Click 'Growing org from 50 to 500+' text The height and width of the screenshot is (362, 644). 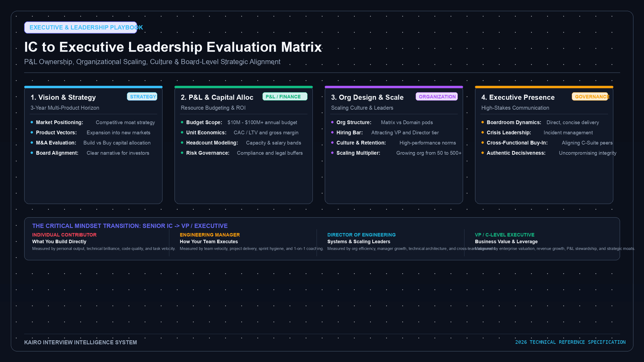click(x=429, y=153)
